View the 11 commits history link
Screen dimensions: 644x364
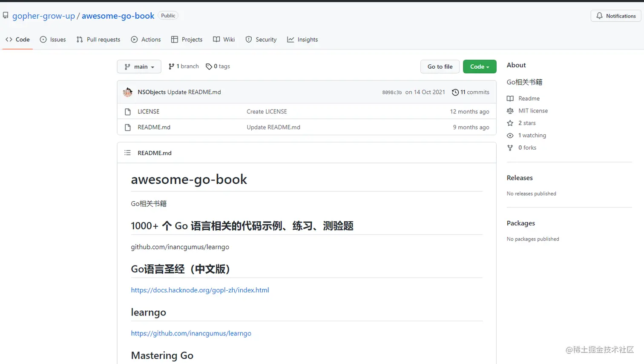tap(471, 92)
